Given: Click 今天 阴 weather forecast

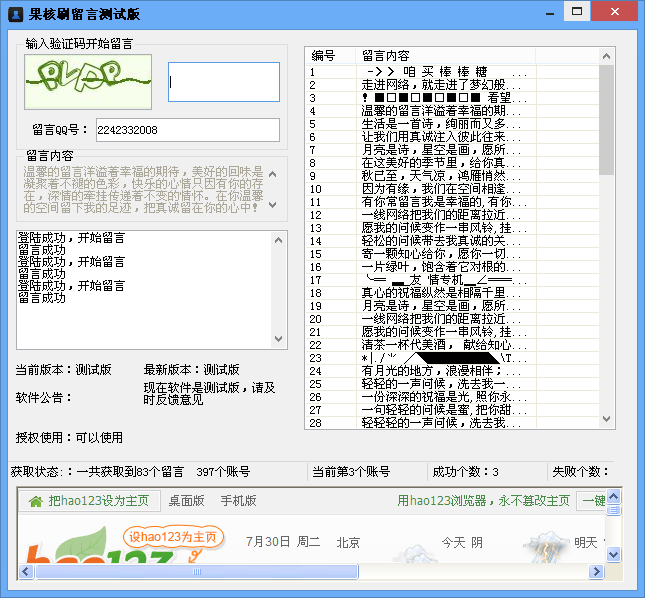Looking at the screenshot, I should click(462, 542).
